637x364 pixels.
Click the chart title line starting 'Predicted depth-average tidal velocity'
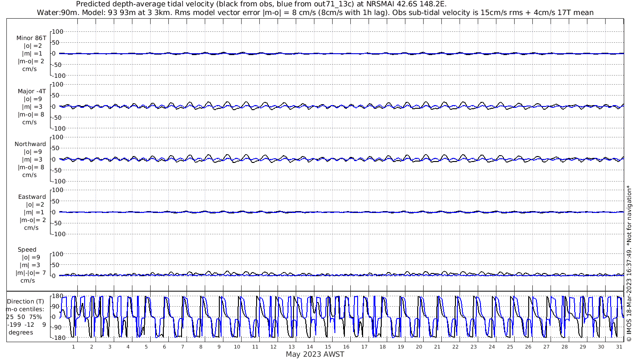[x=262, y=4]
